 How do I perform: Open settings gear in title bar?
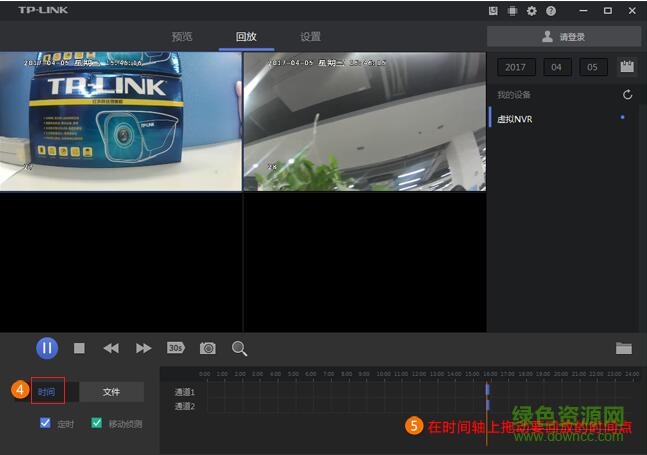pyautogui.click(x=532, y=10)
